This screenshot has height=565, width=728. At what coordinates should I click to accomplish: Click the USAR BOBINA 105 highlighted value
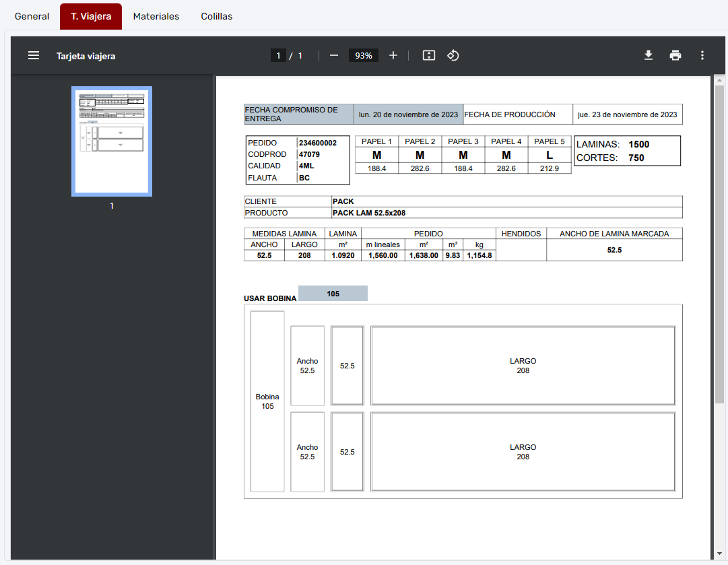[x=333, y=294]
